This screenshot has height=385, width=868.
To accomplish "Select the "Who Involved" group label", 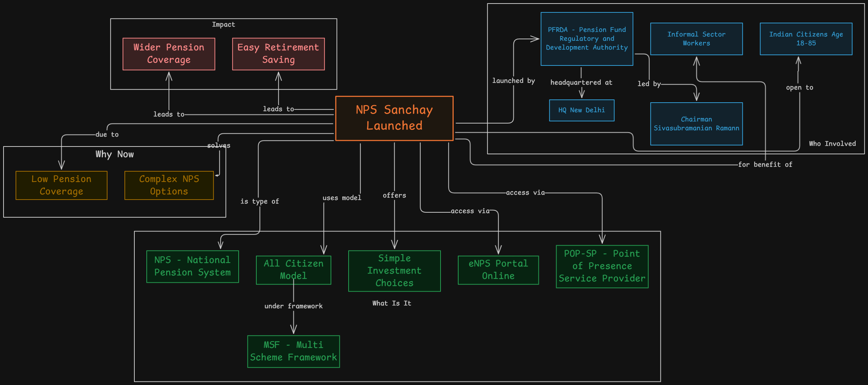I will [832, 144].
